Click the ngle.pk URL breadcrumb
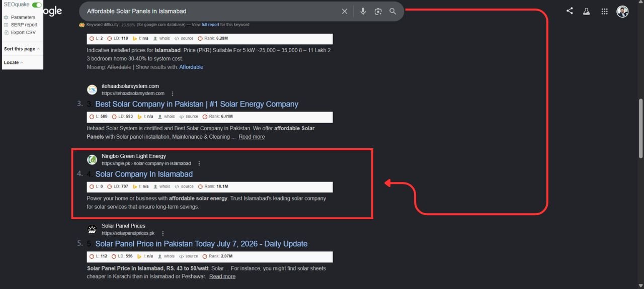 [146, 163]
